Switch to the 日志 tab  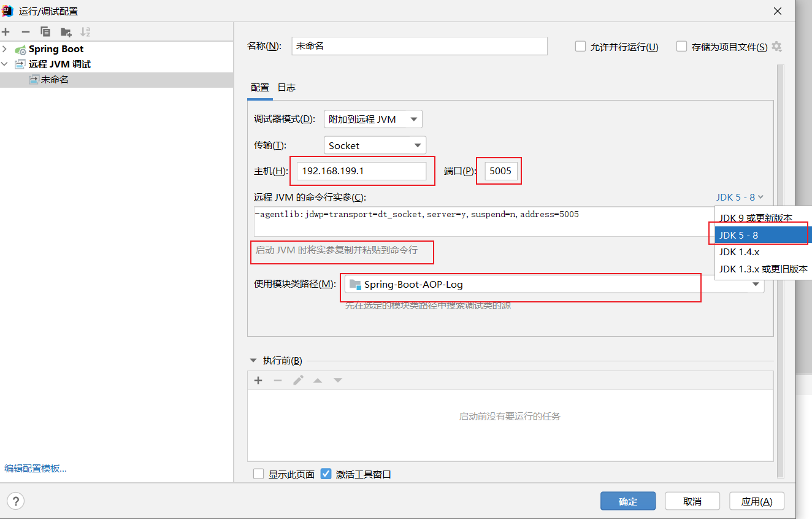pyautogui.click(x=286, y=87)
